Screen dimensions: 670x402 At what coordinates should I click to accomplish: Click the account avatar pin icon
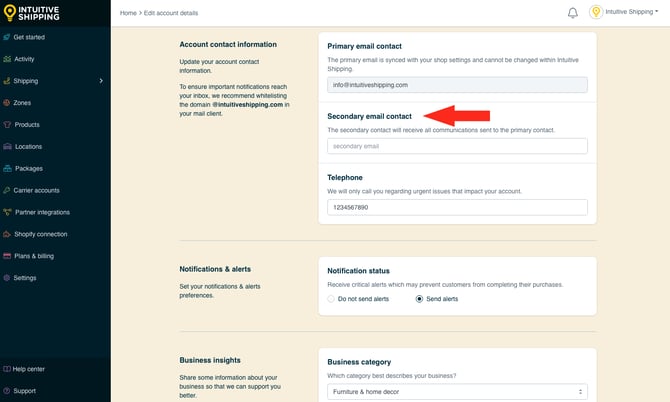(596, 12)
